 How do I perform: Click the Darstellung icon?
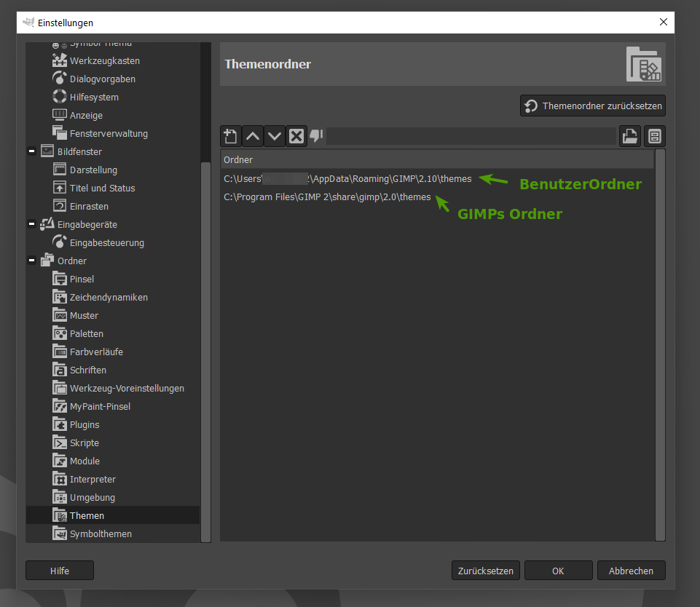60,170
